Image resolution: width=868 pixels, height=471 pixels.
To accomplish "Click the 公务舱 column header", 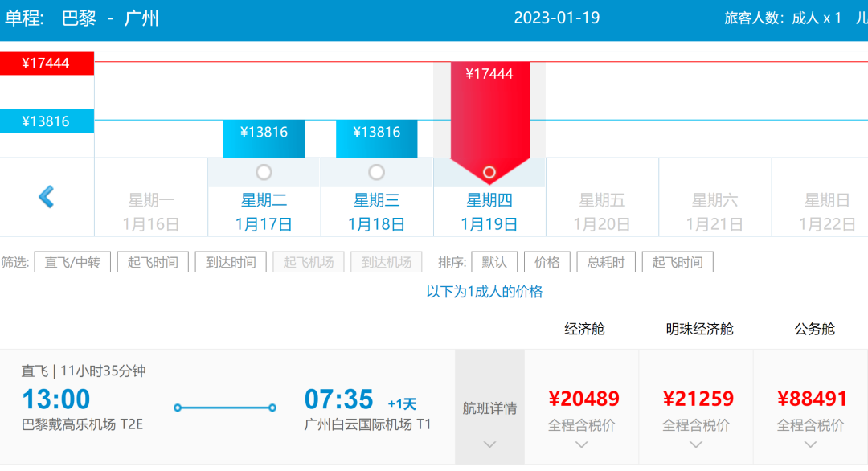I will 814,329.
